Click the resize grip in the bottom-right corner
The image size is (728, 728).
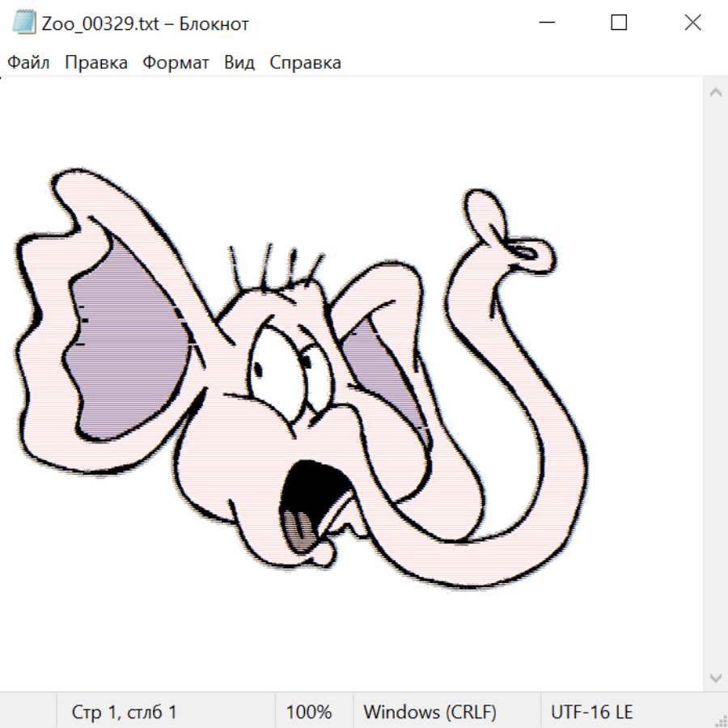pos(720,720)
